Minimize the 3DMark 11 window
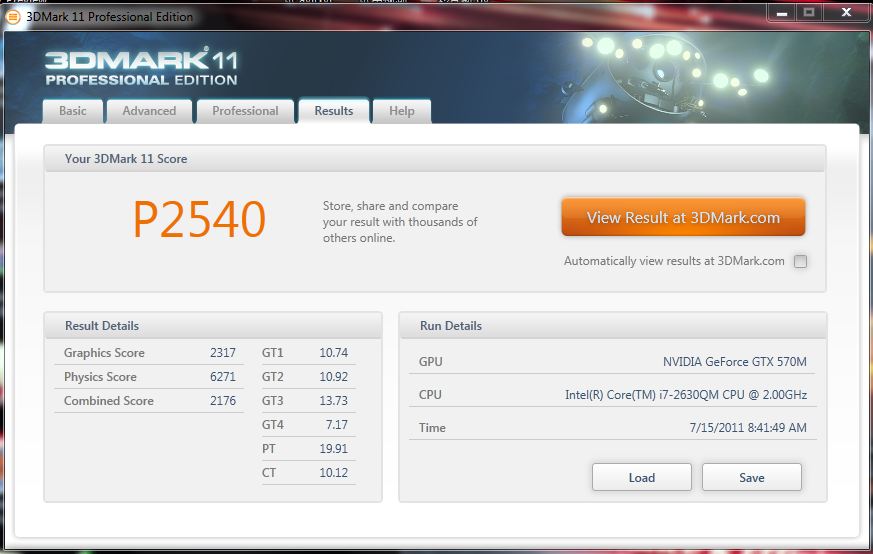 [x=782, y=13]
